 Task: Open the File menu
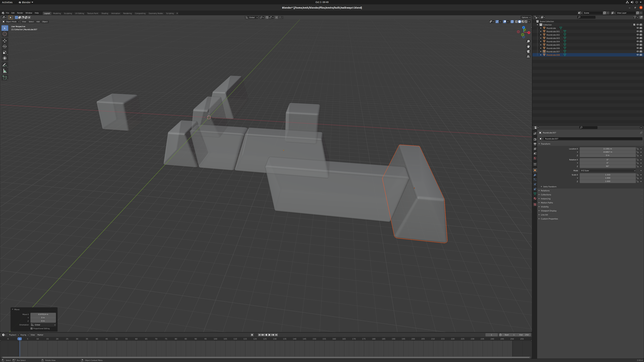pos(7,13)
